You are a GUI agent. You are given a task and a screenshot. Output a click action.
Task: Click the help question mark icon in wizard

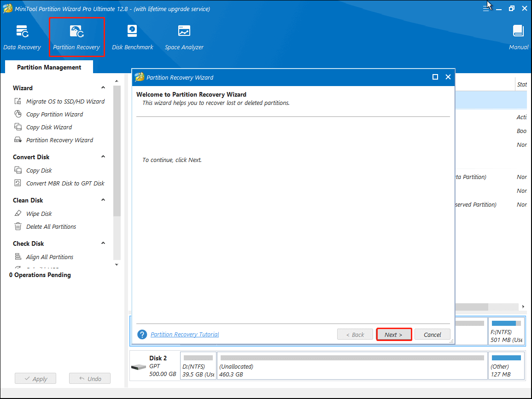click(142, 335)
